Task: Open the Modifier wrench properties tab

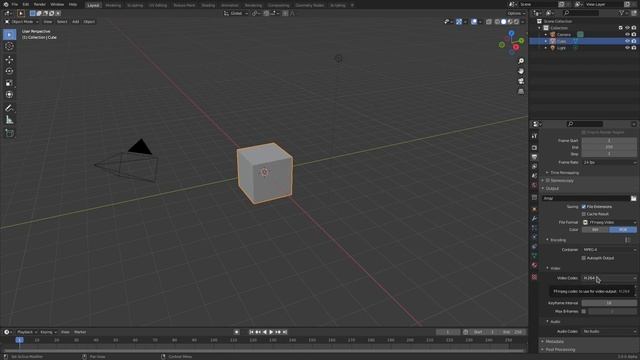Action: [x=534, y=219]
